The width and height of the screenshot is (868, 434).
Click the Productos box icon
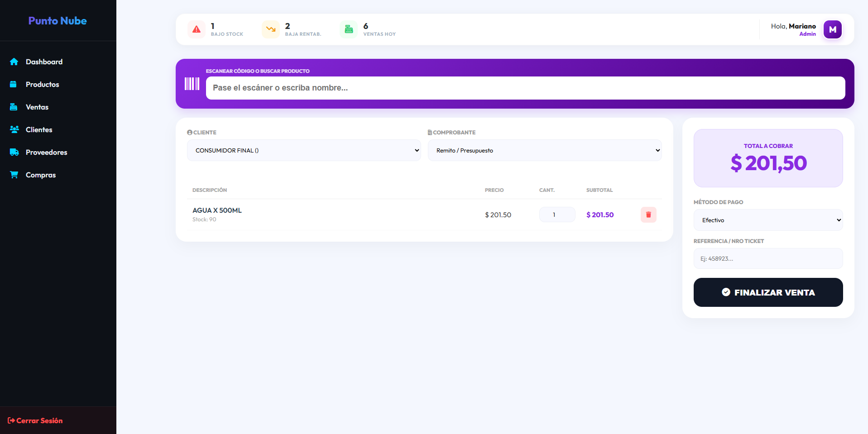tap(14, 84)
